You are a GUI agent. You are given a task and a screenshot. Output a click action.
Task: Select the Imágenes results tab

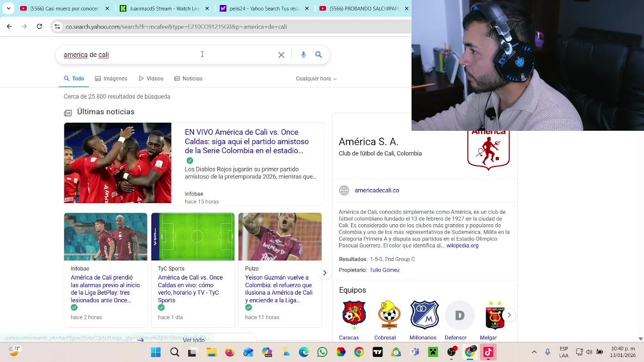[111, 78]
